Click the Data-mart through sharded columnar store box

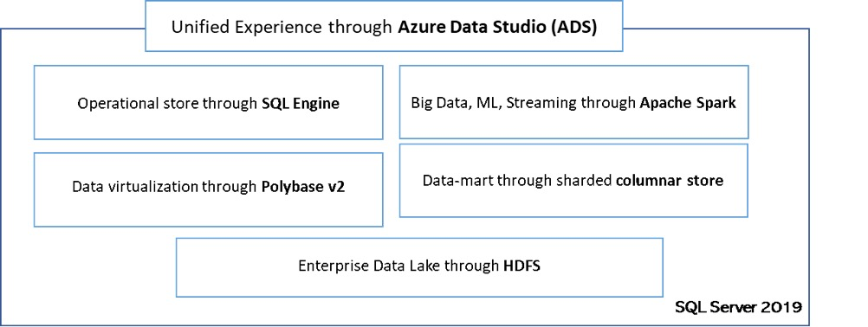tap(573, 181)
